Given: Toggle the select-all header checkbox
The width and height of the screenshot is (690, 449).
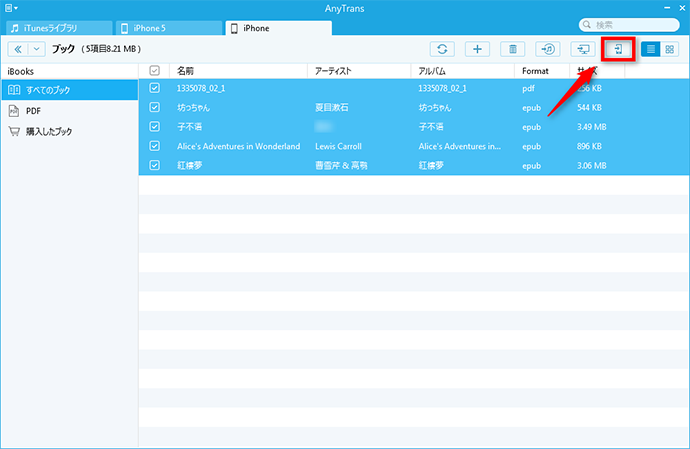Looking at the screenshot, I should pyautogui.click(x=154, y=70).
